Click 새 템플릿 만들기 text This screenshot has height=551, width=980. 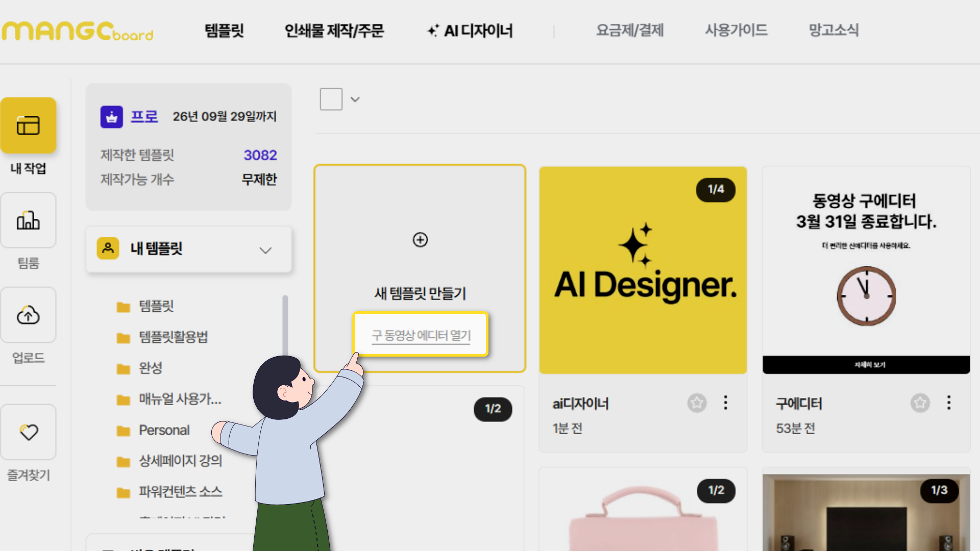point(420,293)
